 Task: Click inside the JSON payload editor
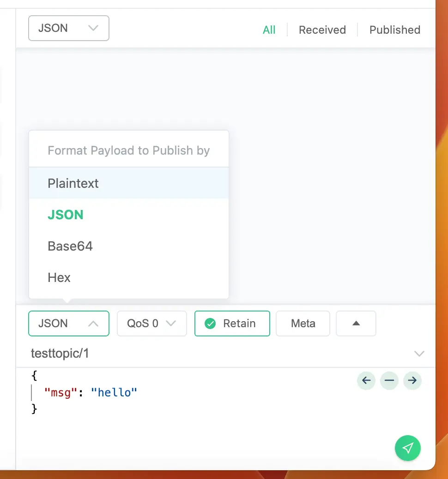pyautogui.click(x=139, y=392)
